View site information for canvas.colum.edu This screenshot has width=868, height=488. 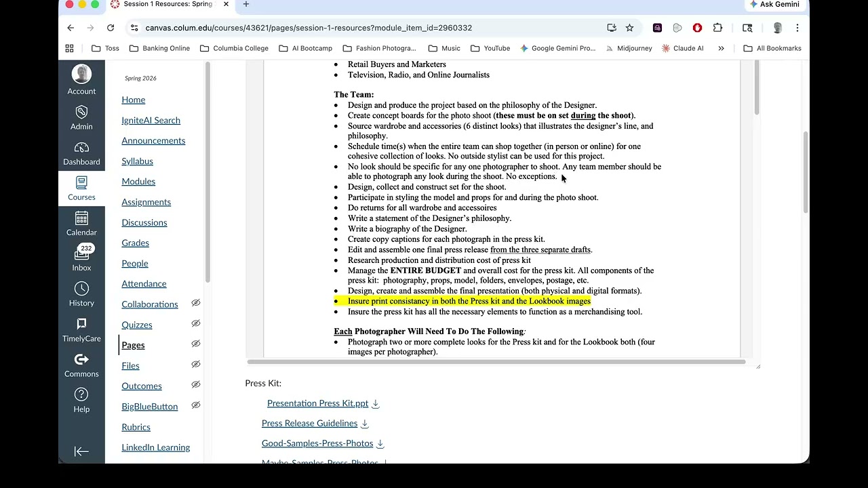point(134,28)
